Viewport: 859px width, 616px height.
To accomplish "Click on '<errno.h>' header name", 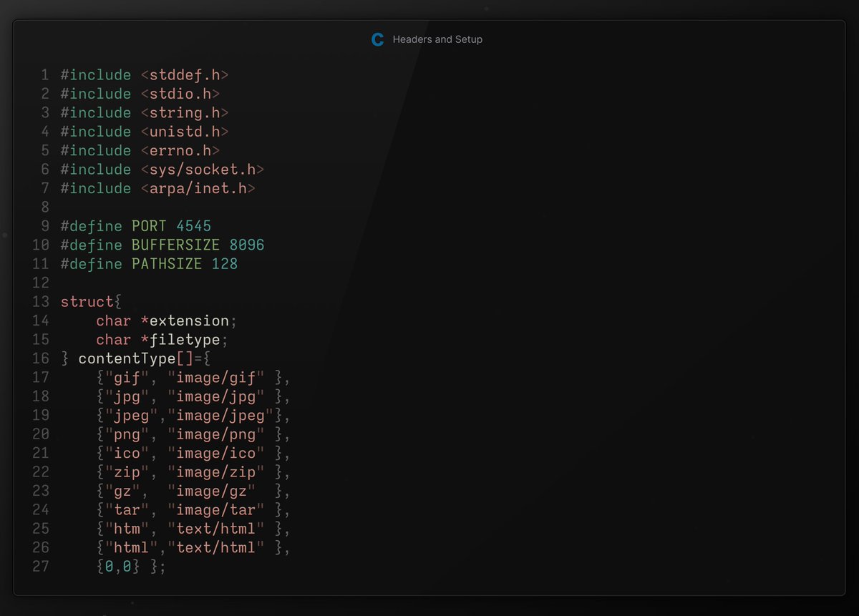I will click(x=180, y=151).
